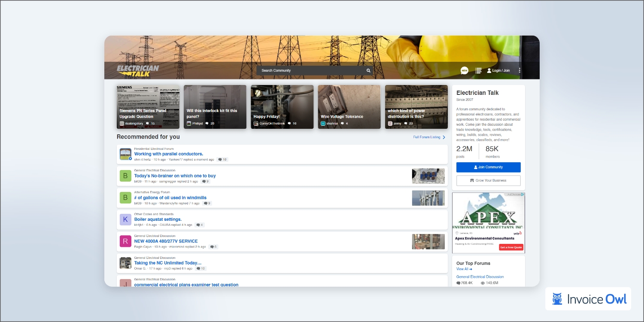Click the avatar icon on Boiler aqustat thread
644x322 pixels.
coord(125,219)
